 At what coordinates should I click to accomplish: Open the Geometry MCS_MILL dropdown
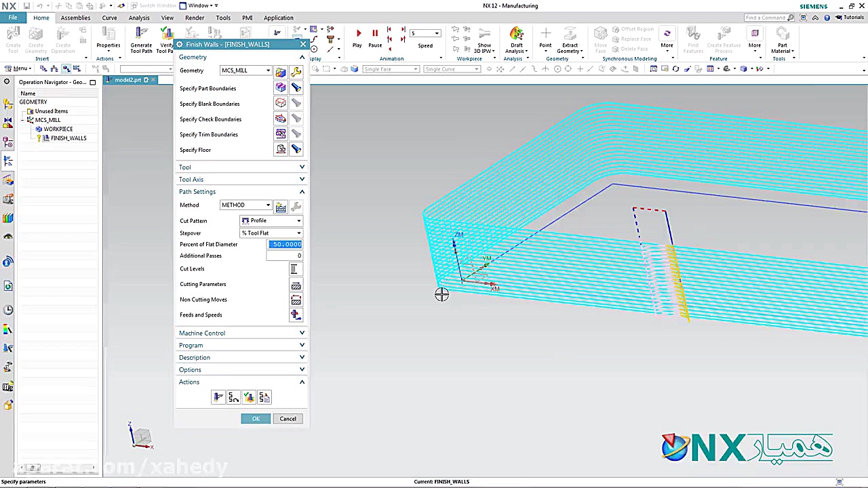[x=246, y=70]
